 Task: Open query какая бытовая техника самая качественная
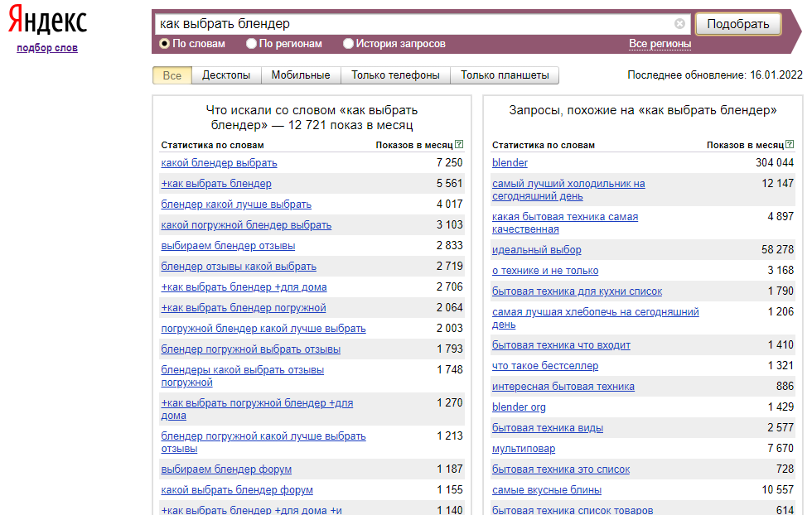pyautogui.click(x=565, y=223)
